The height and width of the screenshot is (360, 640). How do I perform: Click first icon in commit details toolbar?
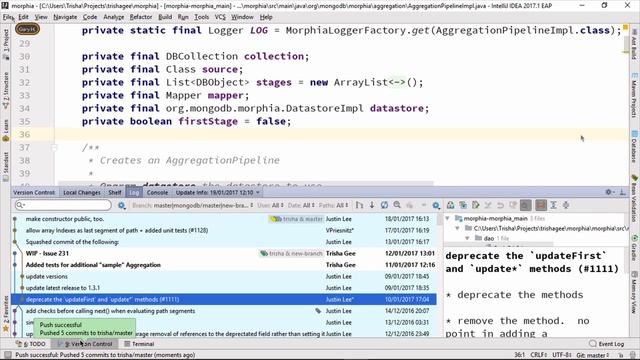450,205
